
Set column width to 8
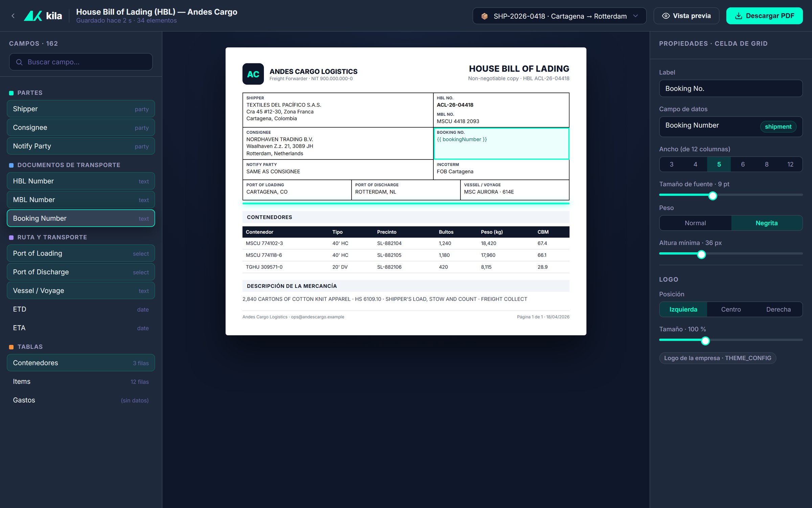[x=766, y=164]
